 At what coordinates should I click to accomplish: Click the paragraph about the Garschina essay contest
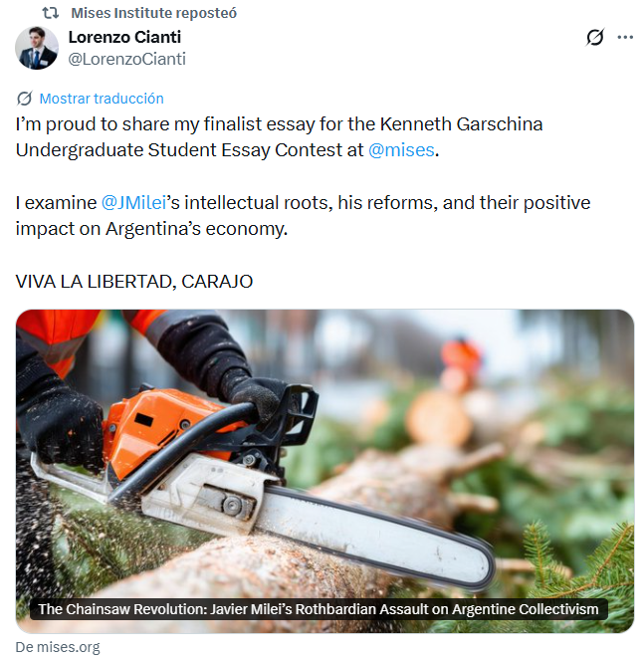click(x=279, y=137)
